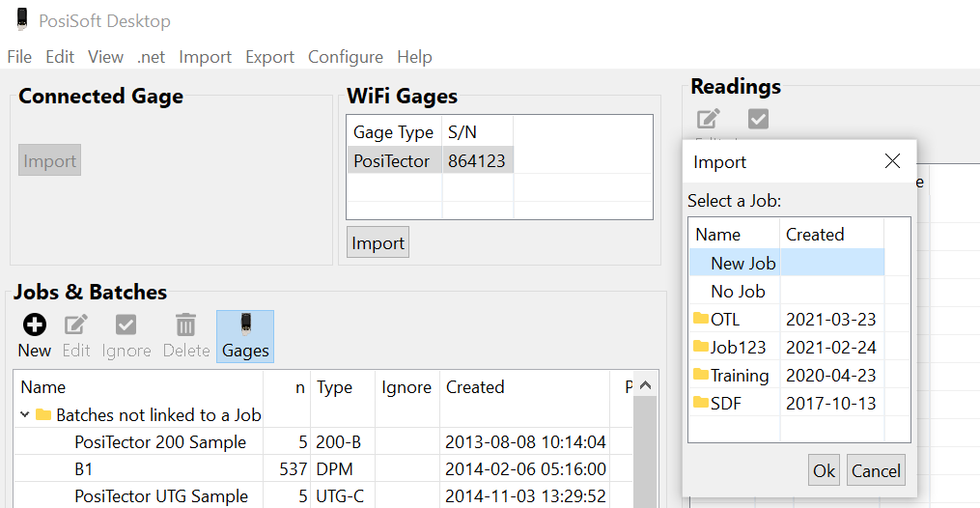Choose New Job in the job list
Viewport: 980px width, 508px height.
coord(742,263)
